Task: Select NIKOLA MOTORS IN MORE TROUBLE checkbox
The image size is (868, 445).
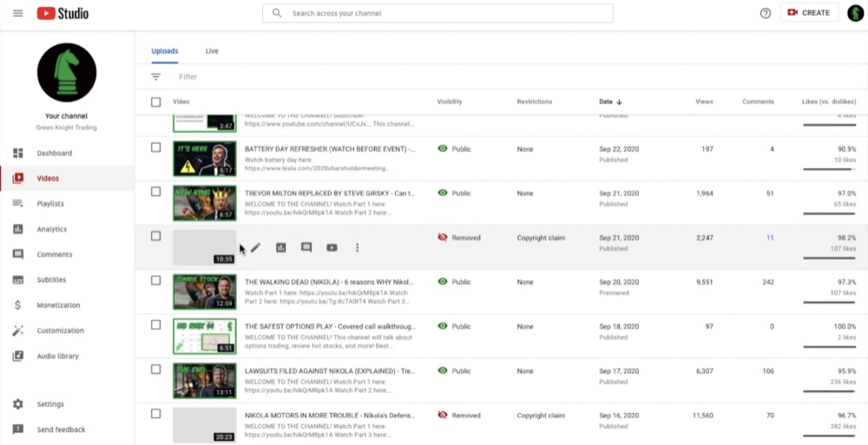Action: point(156,414)
